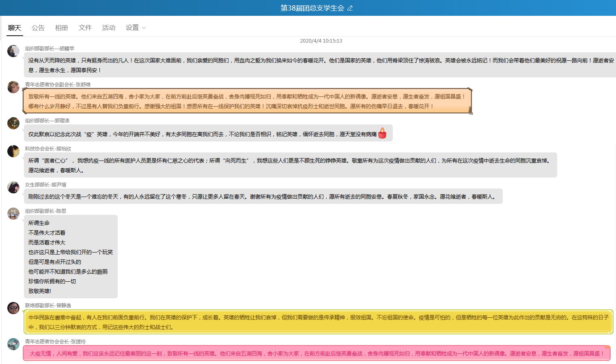This screenshot has width=616, height=364.
Task: Click the poem message starting with 所谓生命
Action: (71, 257)
